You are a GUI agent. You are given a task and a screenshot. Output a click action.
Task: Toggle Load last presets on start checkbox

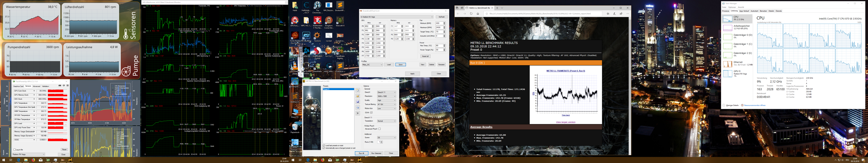tap(324, 145)
